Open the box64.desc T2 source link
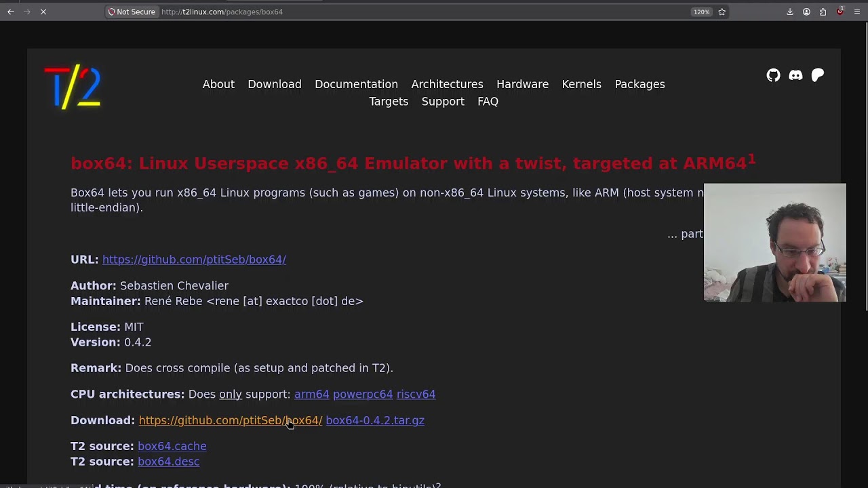Viewport: 868px width, 488px height. point(168,462)
